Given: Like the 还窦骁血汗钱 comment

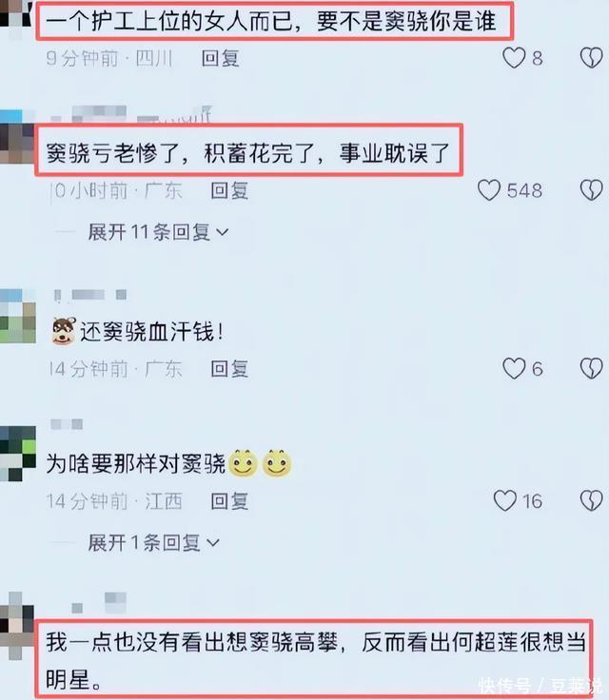Looking at the screenshot, I should pyautogui.click(x=514, y=369).
